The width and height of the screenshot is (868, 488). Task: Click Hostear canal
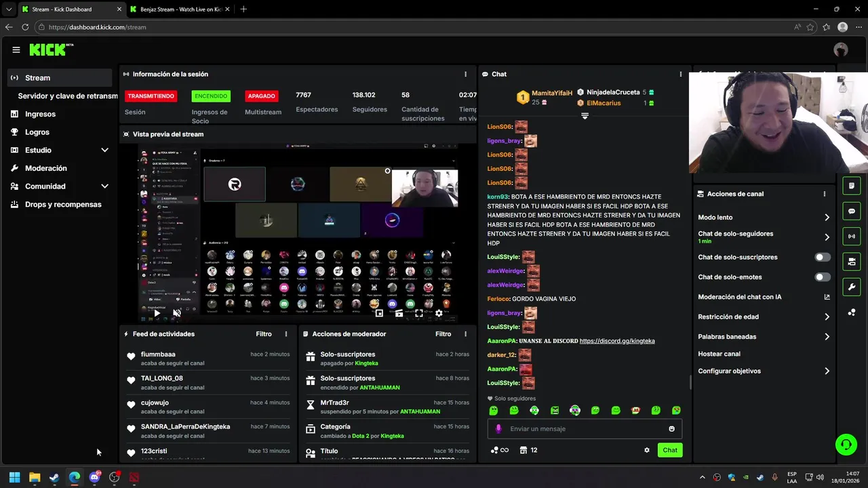click(719, 354)
